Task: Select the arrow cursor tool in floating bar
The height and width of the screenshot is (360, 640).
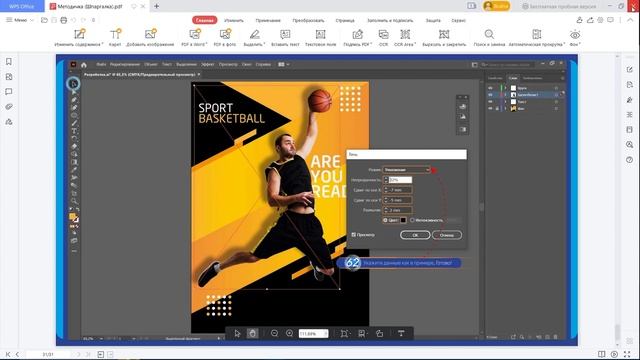Action: pyautogui.click(x=237, y=333)
